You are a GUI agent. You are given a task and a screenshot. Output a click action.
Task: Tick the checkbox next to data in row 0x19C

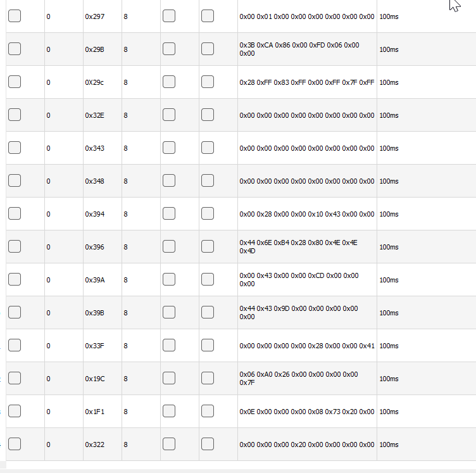208,379
